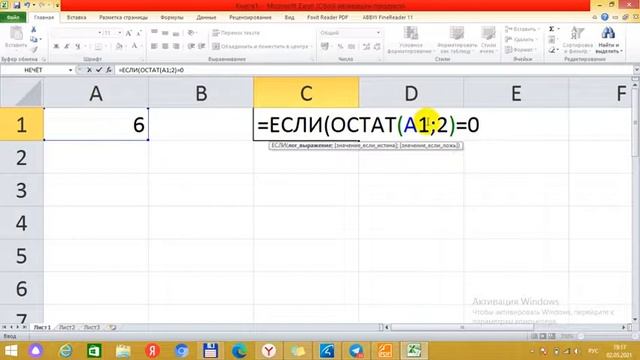Click the horizontal scrollbar thumb
Screen dimensions: 640x360
[x=462, y=327]
